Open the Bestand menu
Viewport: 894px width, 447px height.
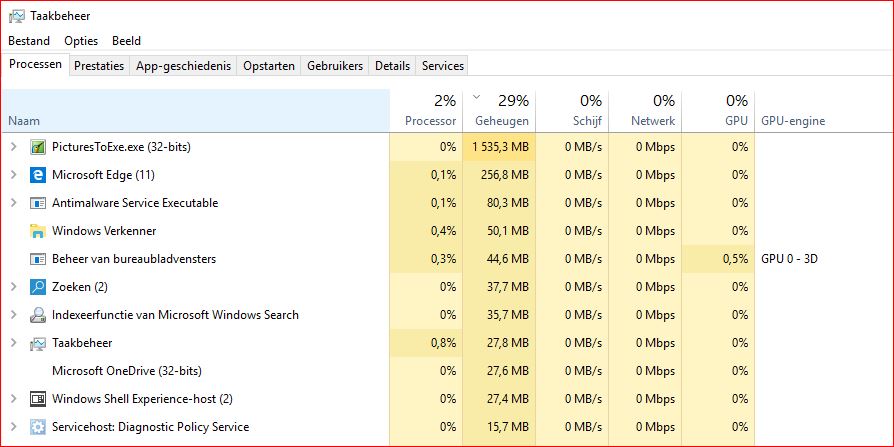pyautogui.click(x=28, y=41)
